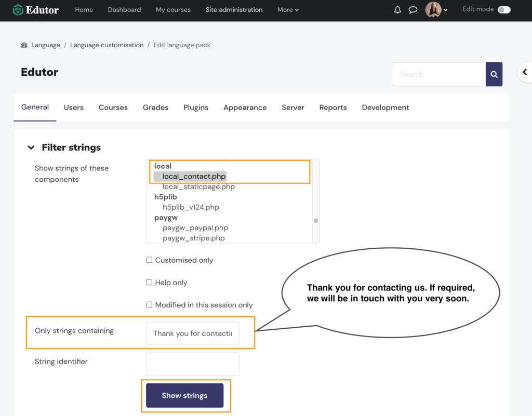Check the Help only checkbox

pyautogui.click(x=149, y=283)
